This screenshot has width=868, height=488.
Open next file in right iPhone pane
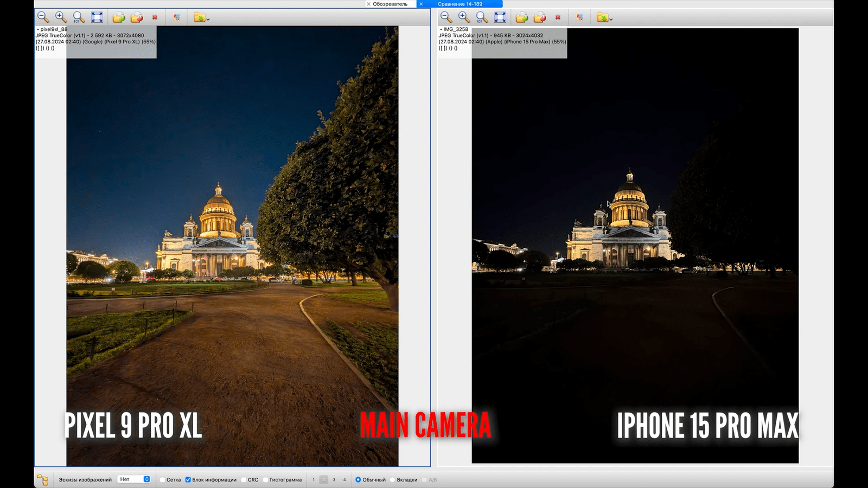(x=522, y=17)
